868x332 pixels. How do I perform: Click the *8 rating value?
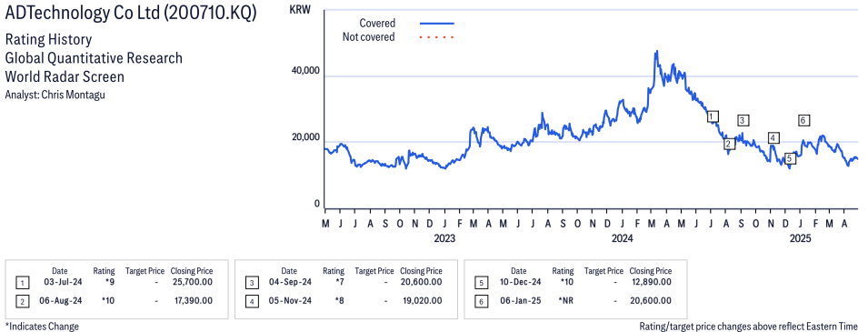[x=339, y=300]
